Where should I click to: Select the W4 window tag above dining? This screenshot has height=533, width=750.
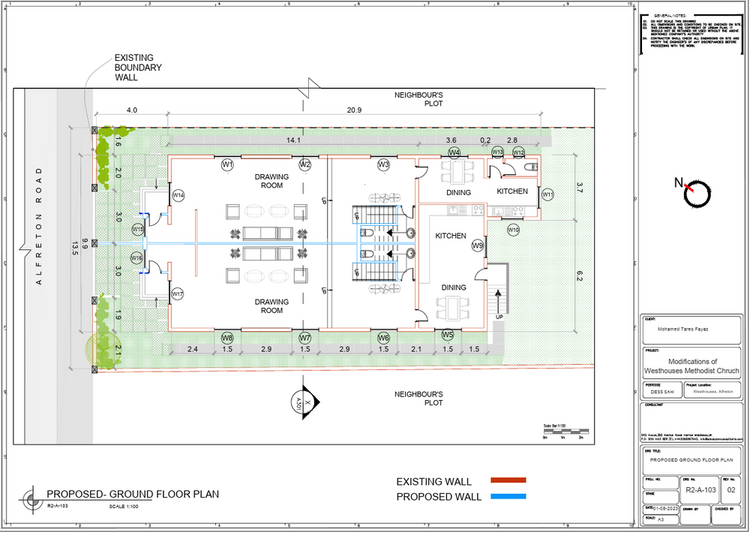tap(454, 153)
